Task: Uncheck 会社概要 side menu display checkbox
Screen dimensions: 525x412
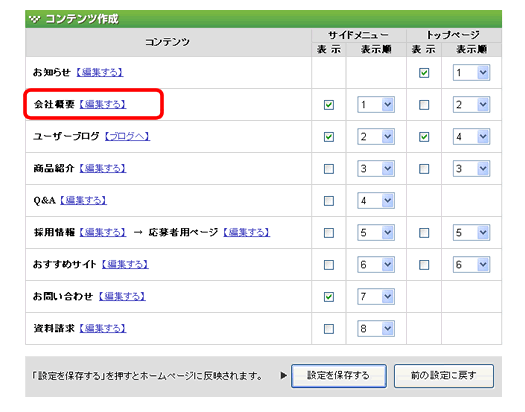Action: pyautogui.click(x=329, y=105)
